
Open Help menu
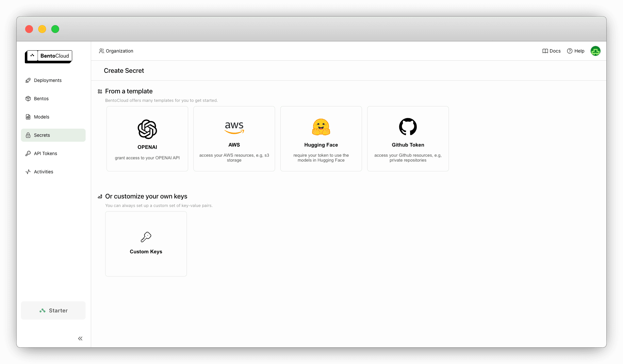(x=576, y=51)
